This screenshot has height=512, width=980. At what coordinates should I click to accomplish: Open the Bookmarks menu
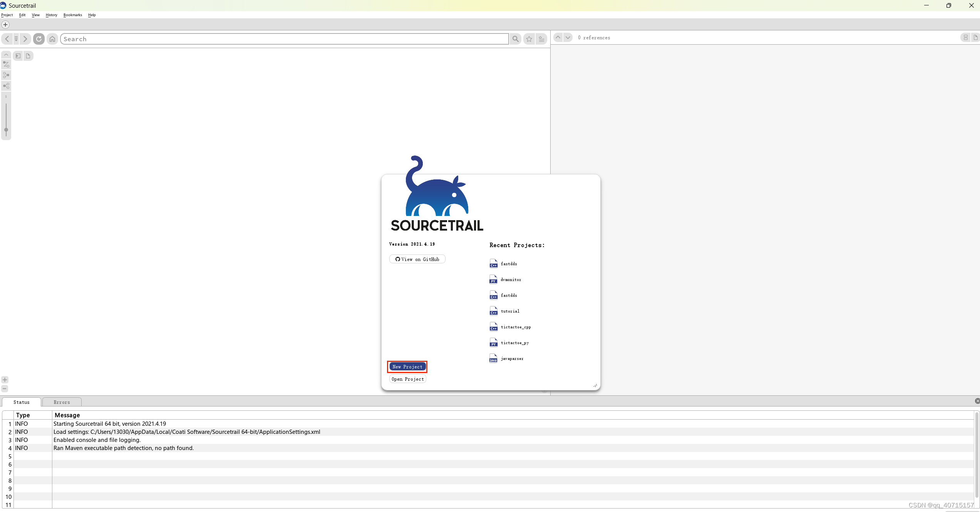tap(72, 15)
